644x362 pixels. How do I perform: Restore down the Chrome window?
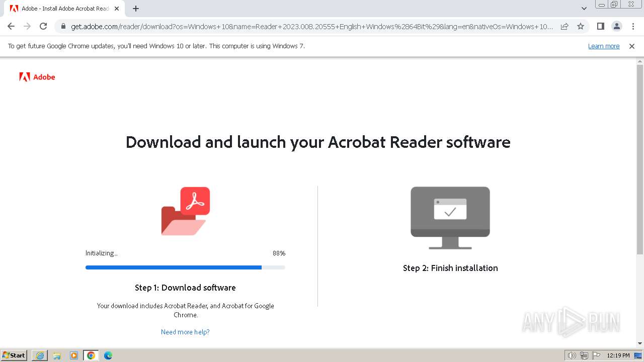(x=614, y=4)
